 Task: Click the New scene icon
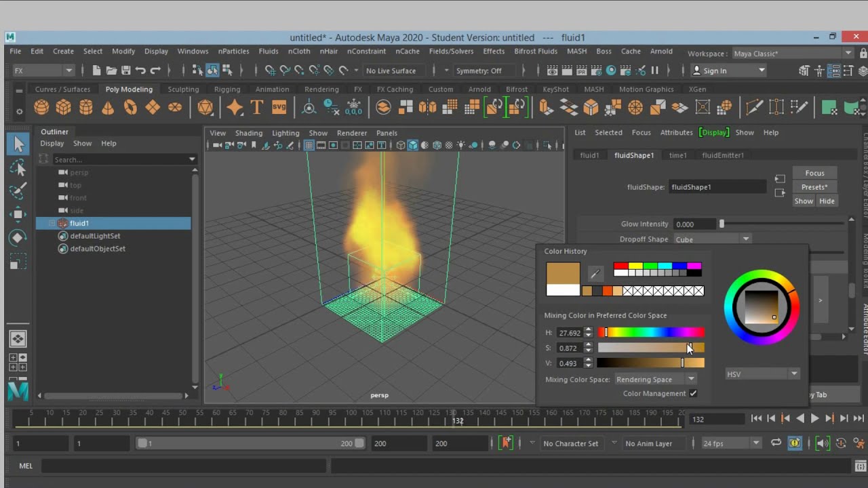coord(96,70)
